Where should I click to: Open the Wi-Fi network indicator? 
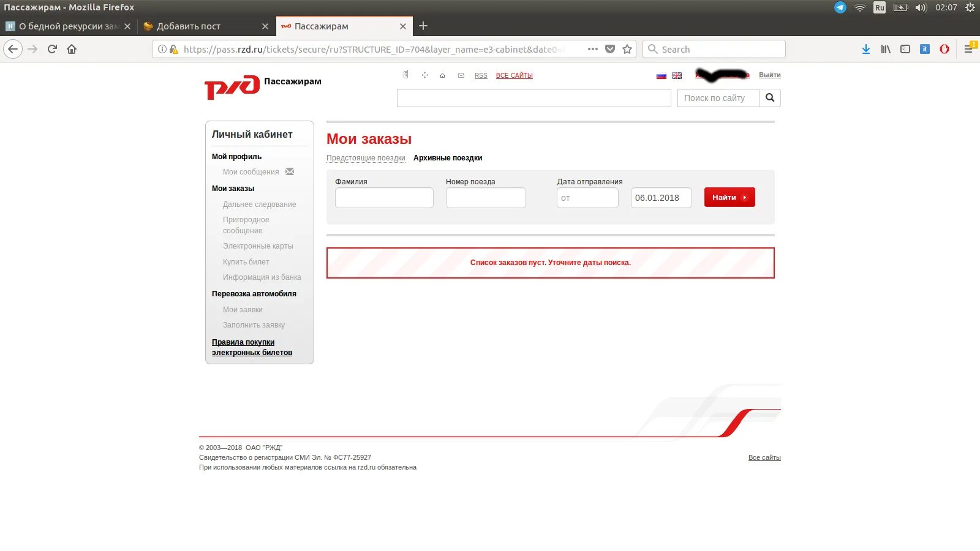pos(860,7)
